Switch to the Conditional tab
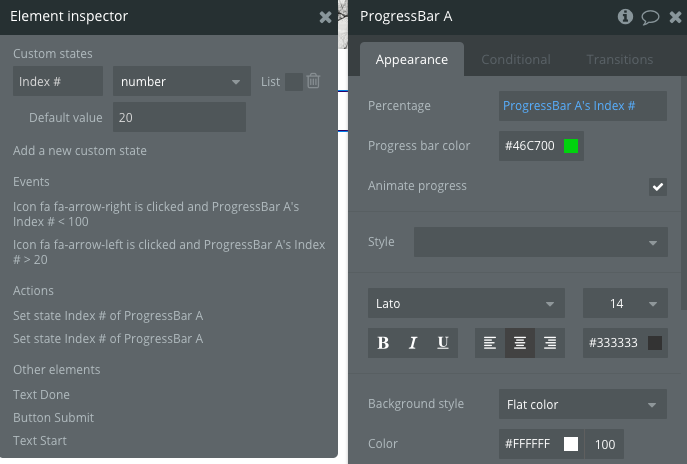The width and height of the screenshot is (687, 464). 515,60
